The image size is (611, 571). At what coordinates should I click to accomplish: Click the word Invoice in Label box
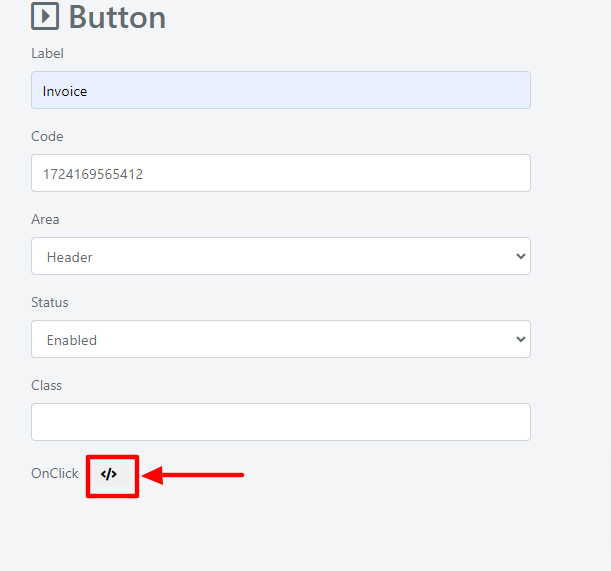click(x=65, y=91)
